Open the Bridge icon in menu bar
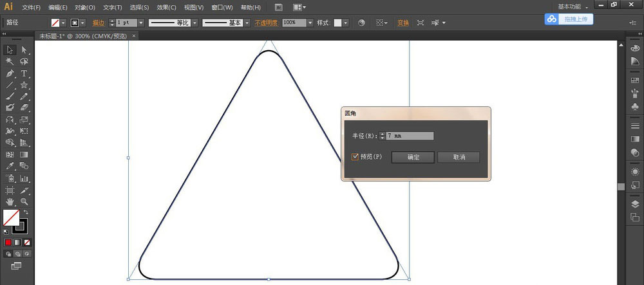Viewport: 644px width, 285px height. [278, 7]
